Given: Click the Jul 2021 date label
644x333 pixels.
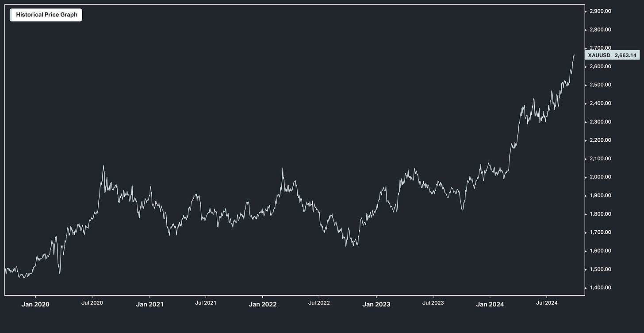Looking at the screenshot, I should point(206,303).
